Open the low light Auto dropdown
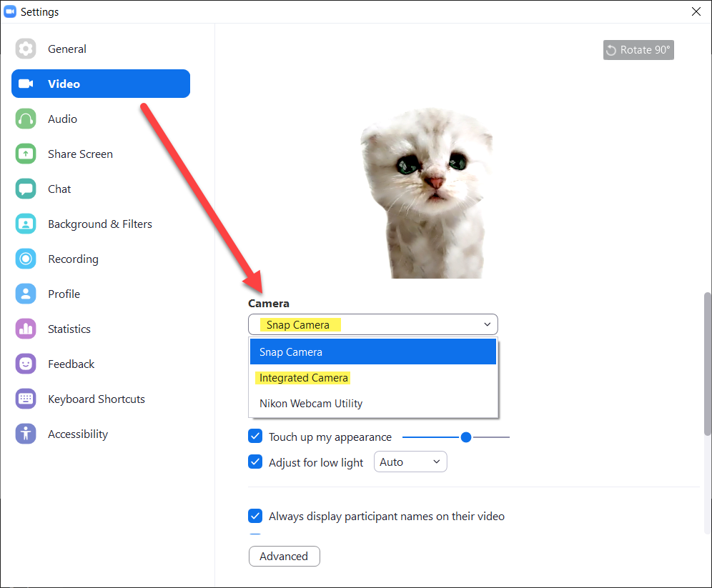 pos(410,462)
